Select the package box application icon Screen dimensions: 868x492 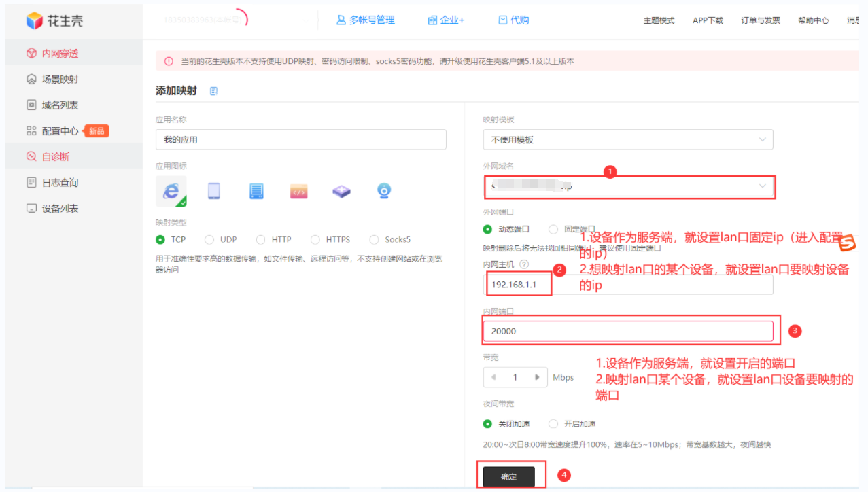[341, 191]
